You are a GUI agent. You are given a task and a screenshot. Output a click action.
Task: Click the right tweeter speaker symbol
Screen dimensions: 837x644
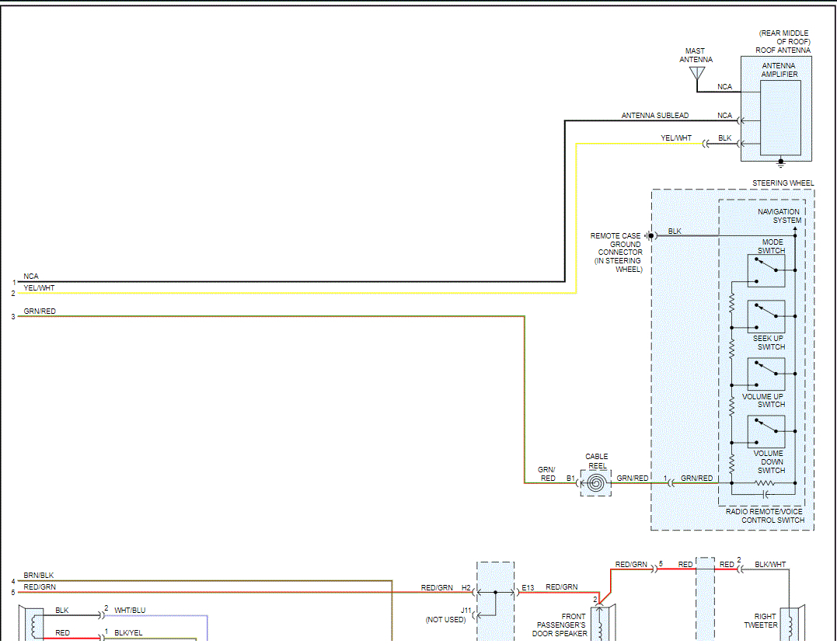(793, 624)
